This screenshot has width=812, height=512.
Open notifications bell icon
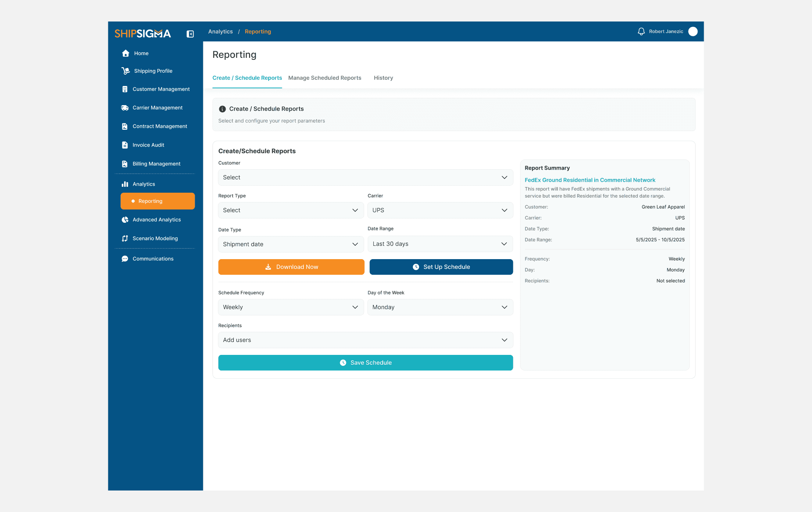(641, 32)
